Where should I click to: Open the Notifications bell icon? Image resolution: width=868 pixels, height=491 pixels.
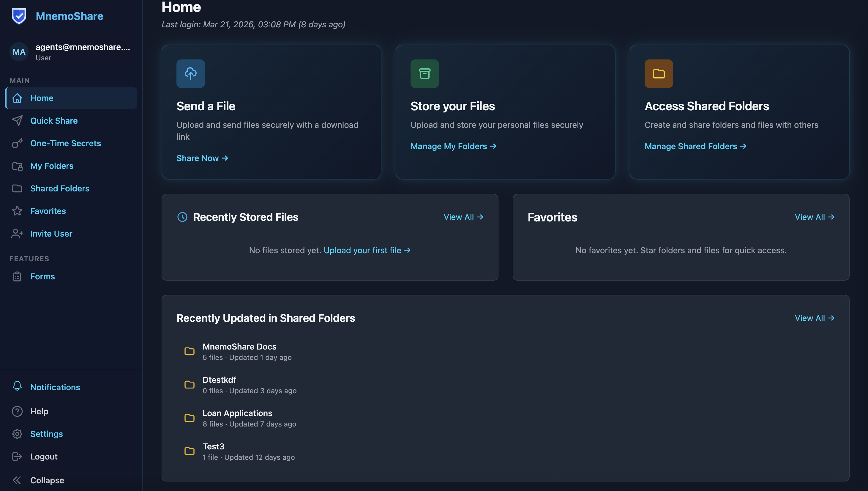pyautogui.click(x=17, y=386)
